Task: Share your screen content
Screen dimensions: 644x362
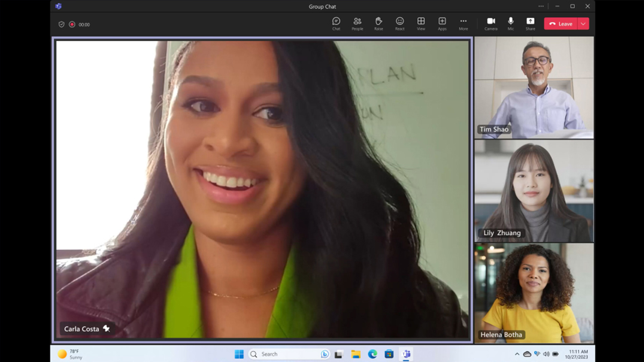Action: pyautogui.click(x=530, y=24)
